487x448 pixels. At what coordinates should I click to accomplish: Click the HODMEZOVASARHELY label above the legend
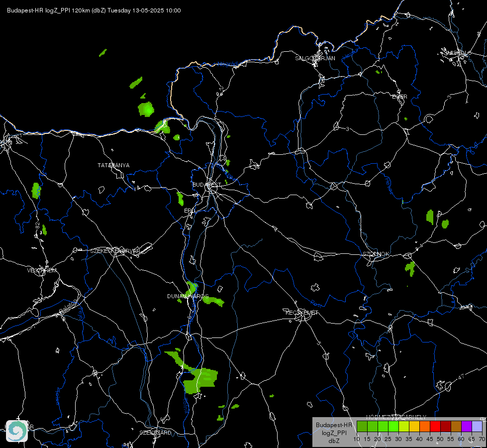[396, 417]
